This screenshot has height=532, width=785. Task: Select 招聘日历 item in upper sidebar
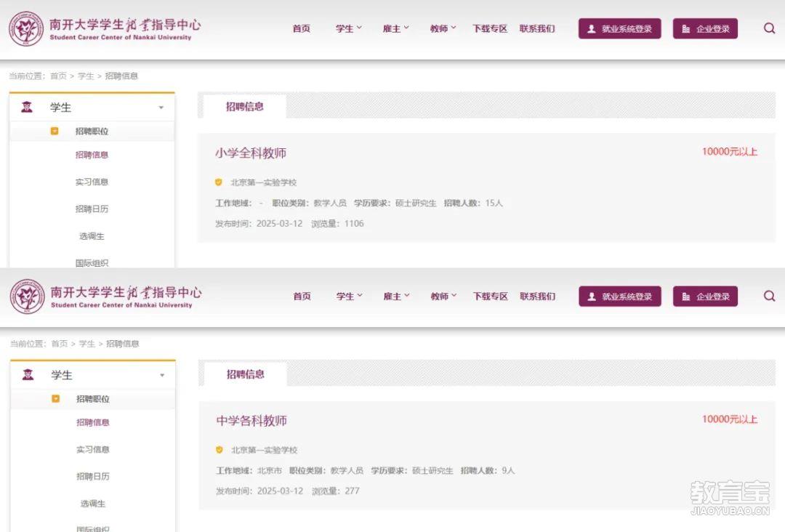92,209
